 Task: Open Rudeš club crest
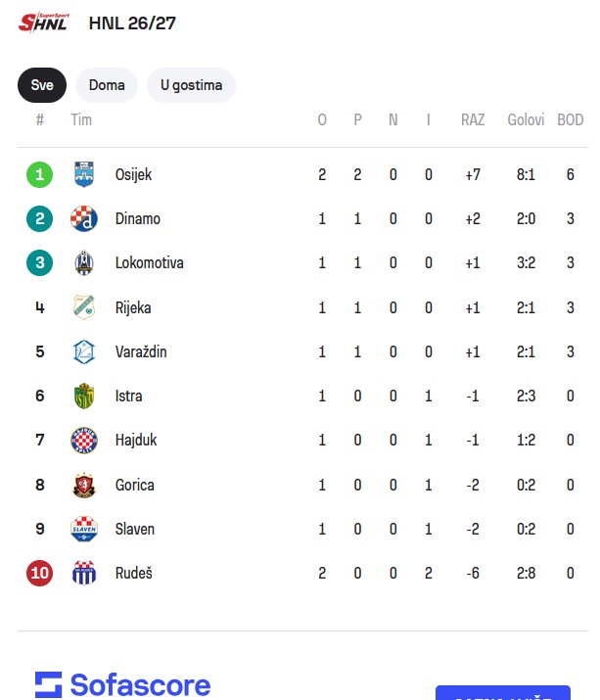pyautogui.click(x=84, y=573)
